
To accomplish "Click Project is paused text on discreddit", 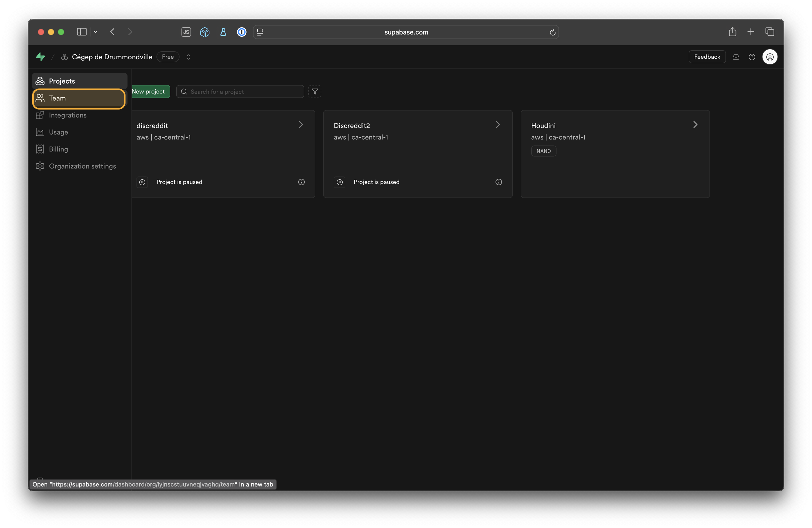I will (179, 182).
